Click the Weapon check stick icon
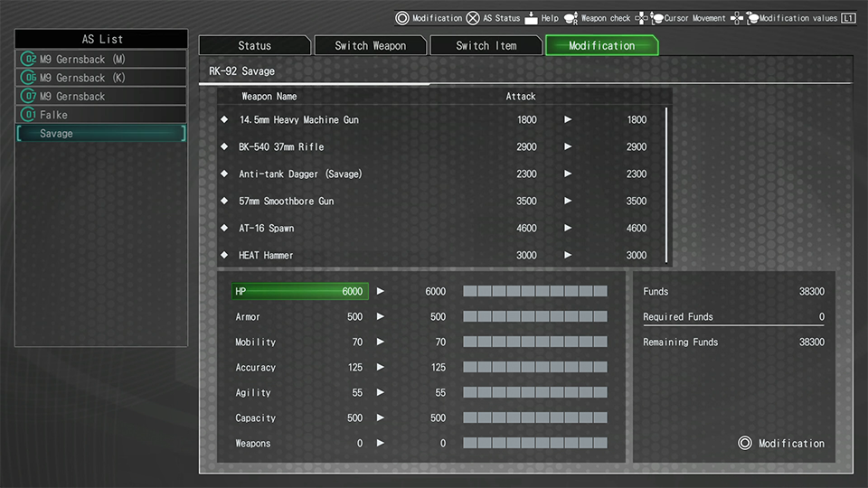Viewport: 868px width, 488px height. pos(571,18)
